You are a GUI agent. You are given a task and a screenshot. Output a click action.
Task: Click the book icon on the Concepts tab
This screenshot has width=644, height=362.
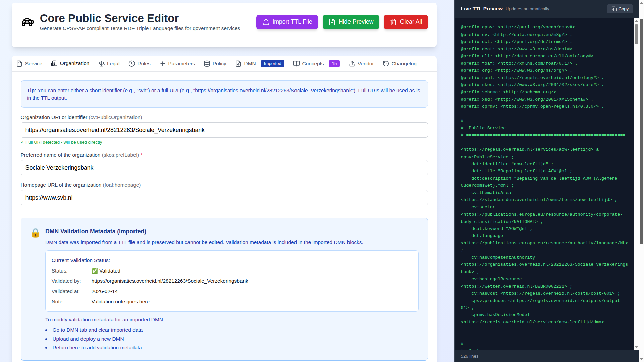(297, 64)
